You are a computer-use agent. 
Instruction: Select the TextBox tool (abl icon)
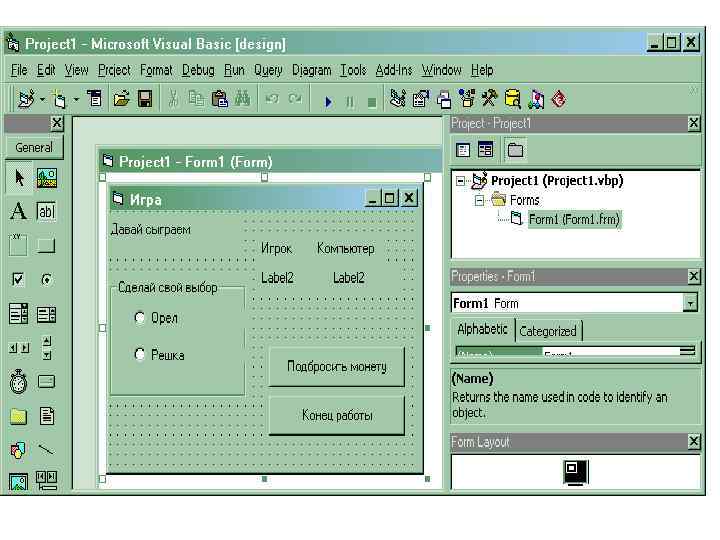coord(46,211)
